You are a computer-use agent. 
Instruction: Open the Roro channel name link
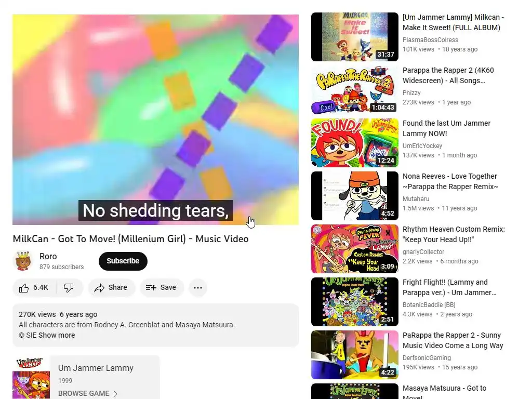click(48, 256)
